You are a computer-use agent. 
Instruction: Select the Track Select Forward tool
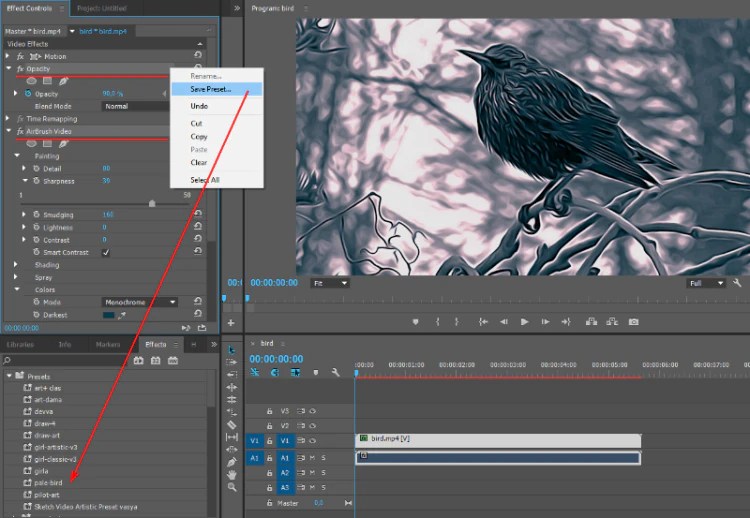(x=232, y=362)
